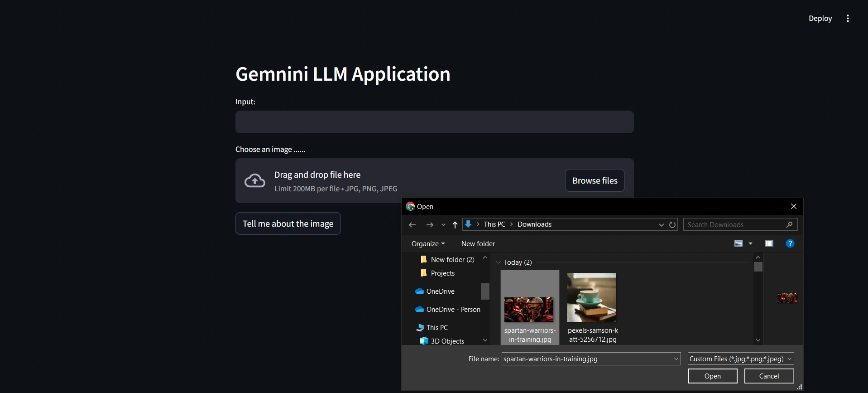868x393 pixels.
Task: Click the file list vertical scrollbar
Action: click(758, 300)
